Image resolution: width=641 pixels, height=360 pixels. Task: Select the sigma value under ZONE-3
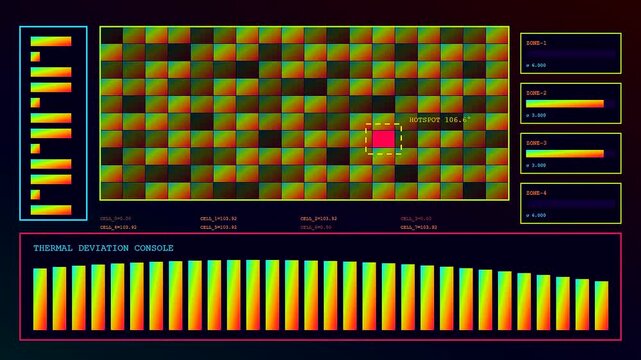[536, 165]
